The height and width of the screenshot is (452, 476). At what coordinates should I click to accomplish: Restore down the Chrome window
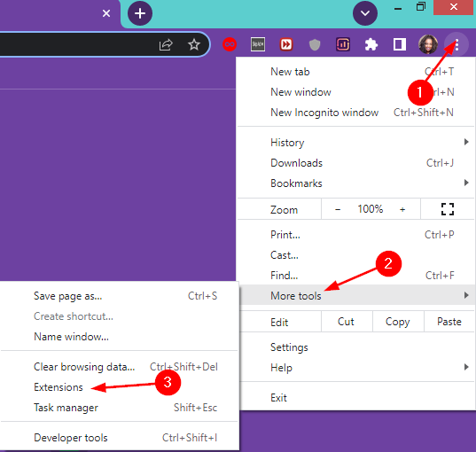coord(421,7)
